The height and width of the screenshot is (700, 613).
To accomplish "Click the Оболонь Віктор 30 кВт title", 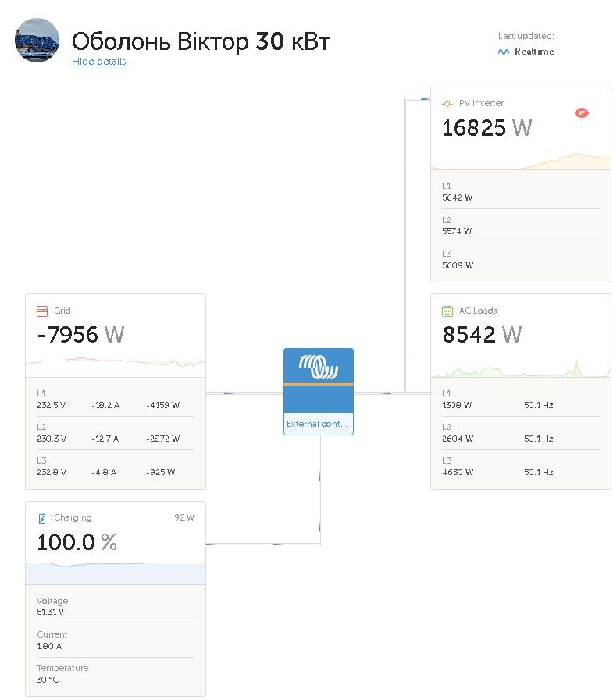I will [x=201, y=41].
